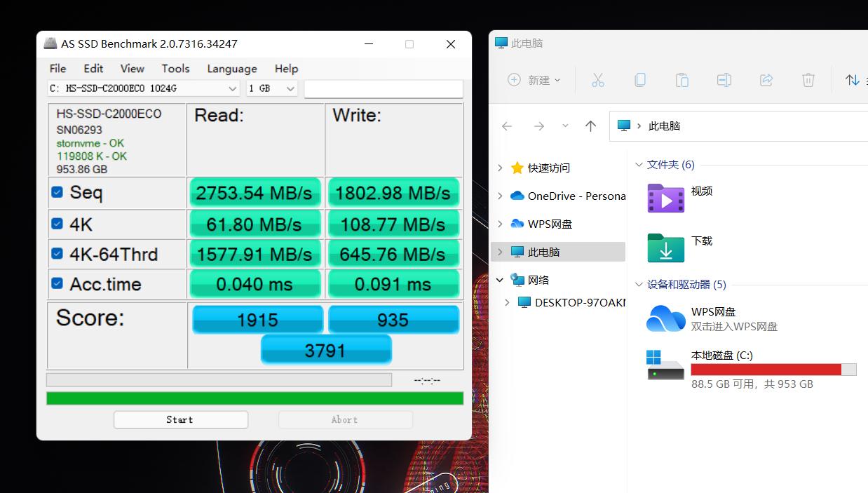Expand 此电脑 tree node in sidebar
This screenshot has height=493, width=868.
click(500, 252)
